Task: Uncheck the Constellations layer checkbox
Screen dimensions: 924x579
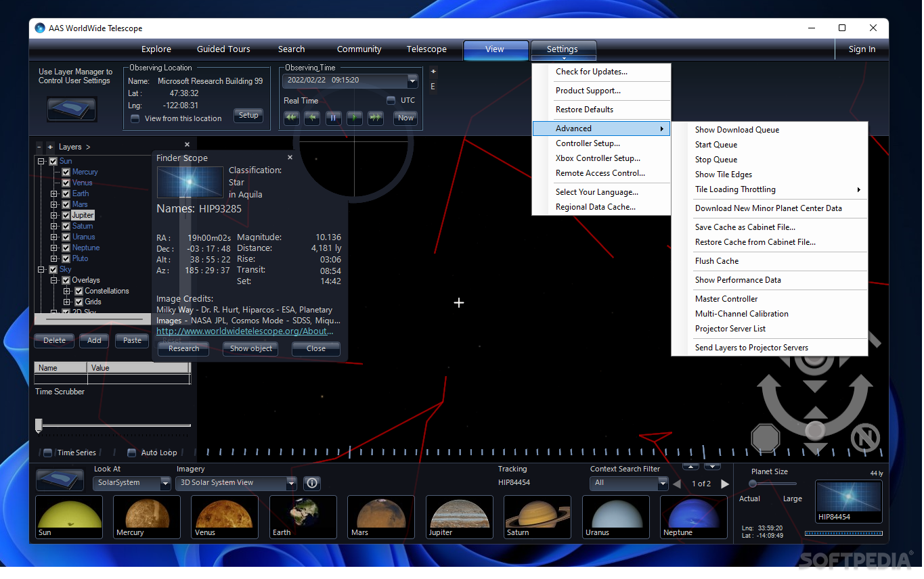Action: (79, 291)
